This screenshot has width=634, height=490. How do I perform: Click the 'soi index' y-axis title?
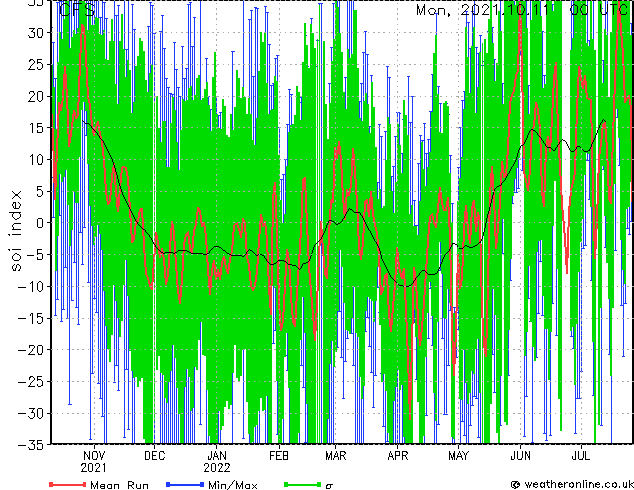click(15, 231)
